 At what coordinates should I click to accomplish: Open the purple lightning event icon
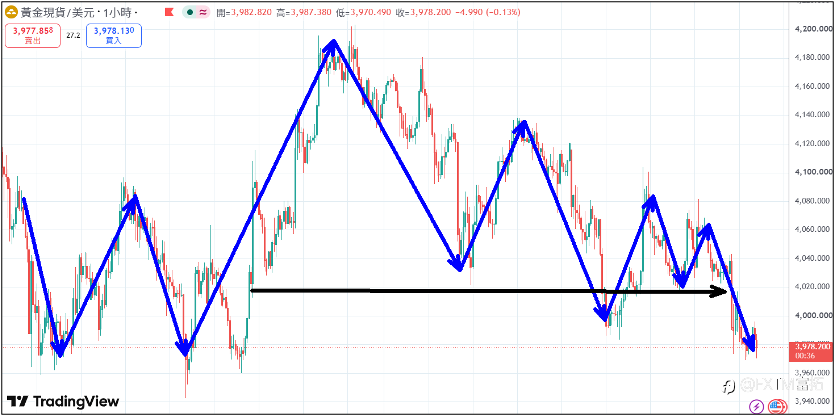pyautogui.click(x=756, y=407)
